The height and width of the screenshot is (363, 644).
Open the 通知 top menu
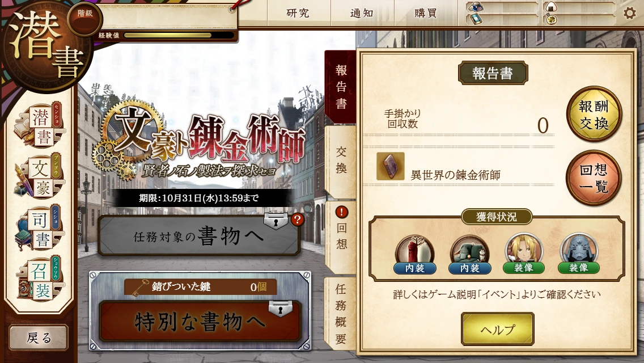362,13
